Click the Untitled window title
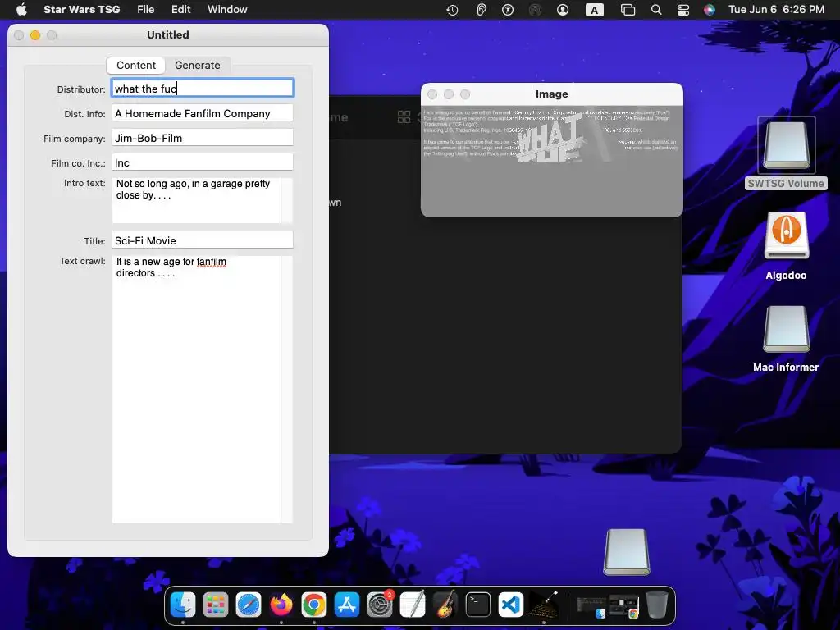The height and width of the screenshot is (630, 840). (167, 34)
